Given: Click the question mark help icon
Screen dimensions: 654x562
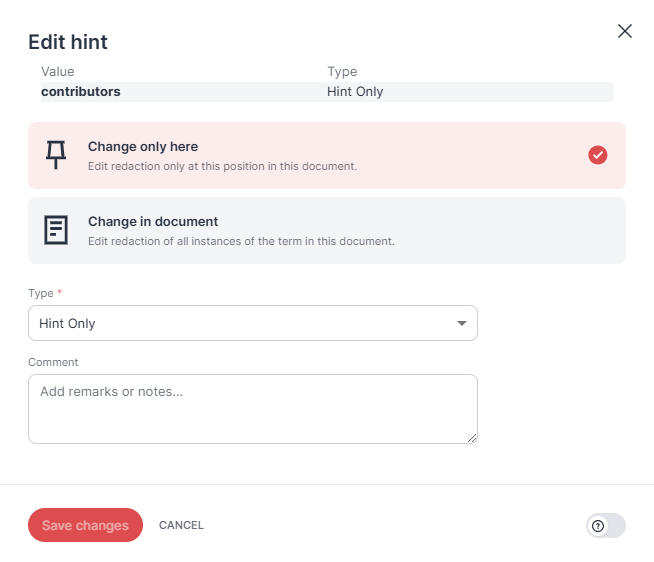Looking at the screenshot, I should [x=598, y=526].
